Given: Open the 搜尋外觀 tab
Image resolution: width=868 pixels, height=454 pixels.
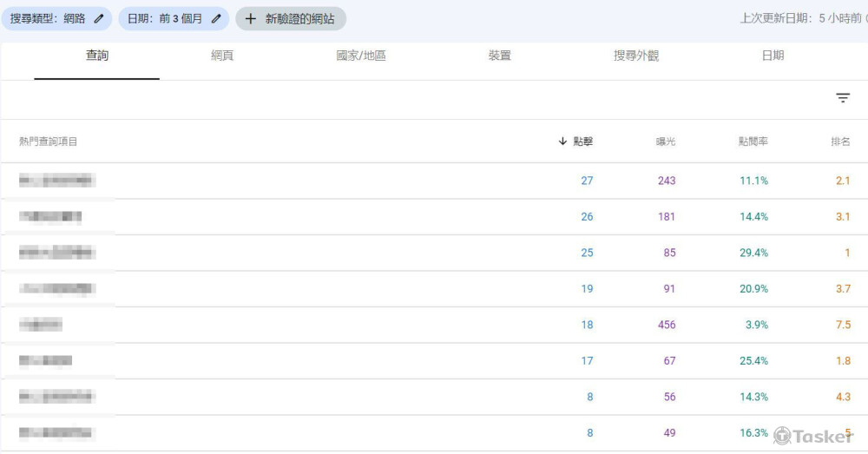Looking at the screenshot, I should [636, 56].
